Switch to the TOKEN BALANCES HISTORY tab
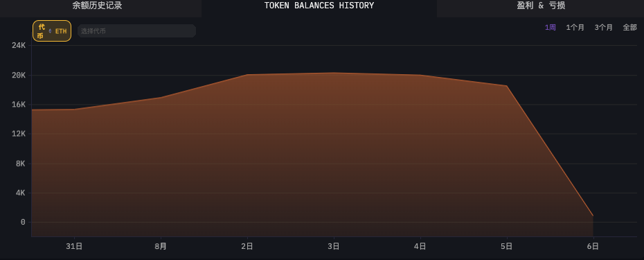 pyautogui.click(x=319, y=6)
